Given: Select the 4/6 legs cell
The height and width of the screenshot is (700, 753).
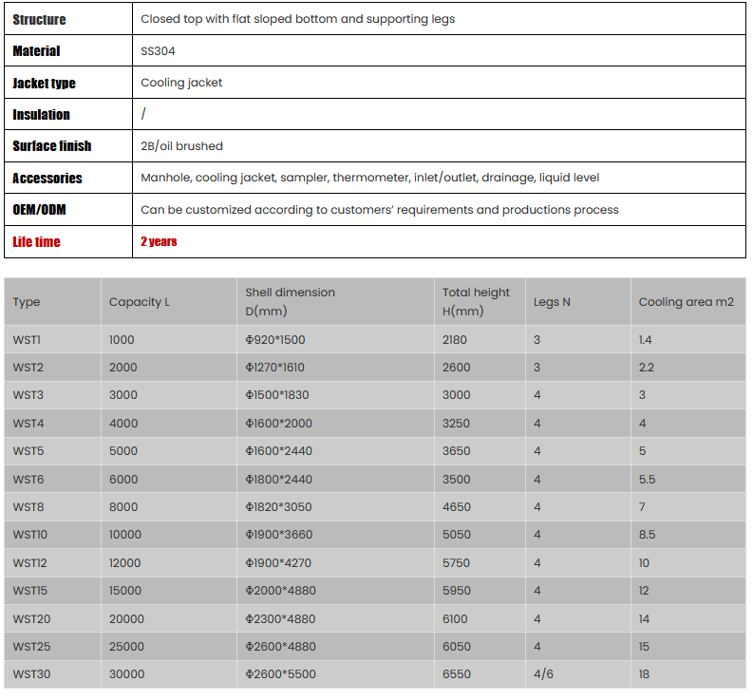Looking at the screenshot, I should coord(543,674).
